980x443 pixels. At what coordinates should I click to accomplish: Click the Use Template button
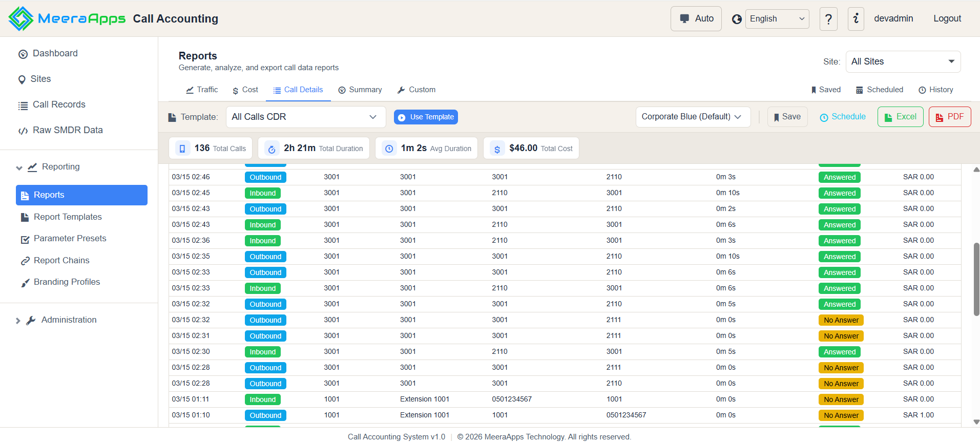426,117
